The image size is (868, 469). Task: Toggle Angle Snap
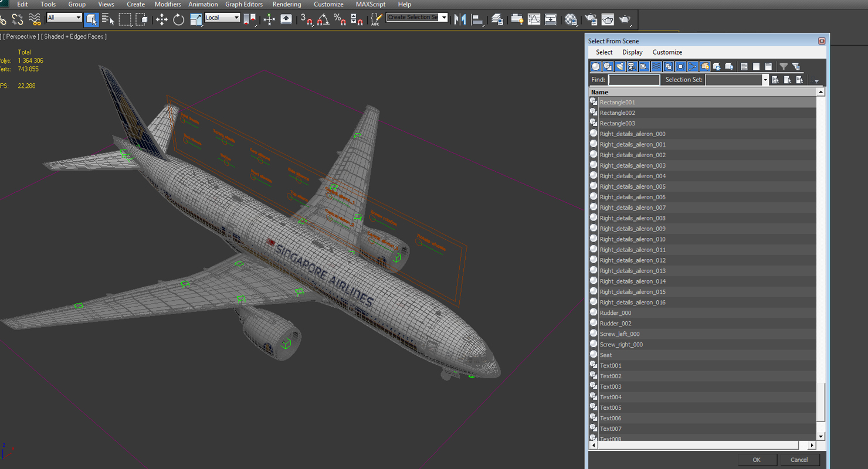[x=323, y=19]
